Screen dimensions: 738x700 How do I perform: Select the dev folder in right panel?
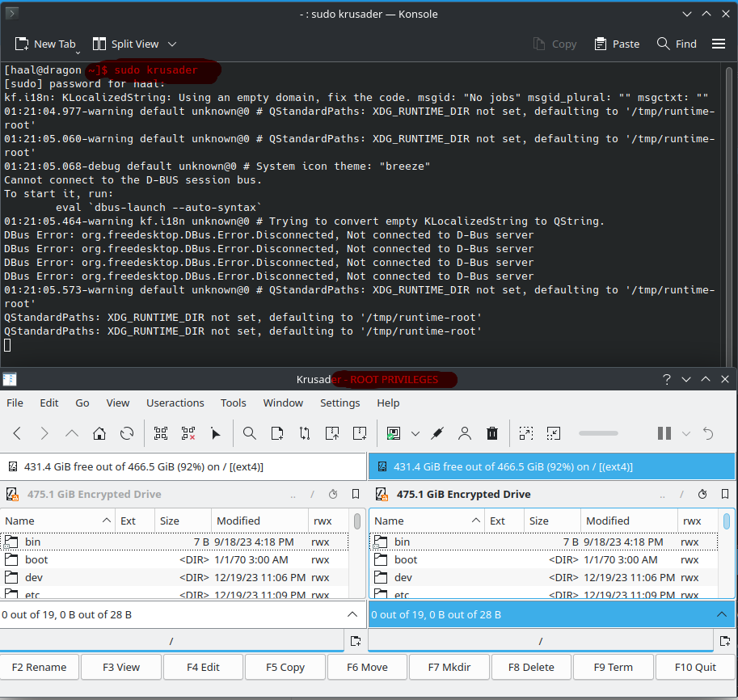tap(544, 577)
